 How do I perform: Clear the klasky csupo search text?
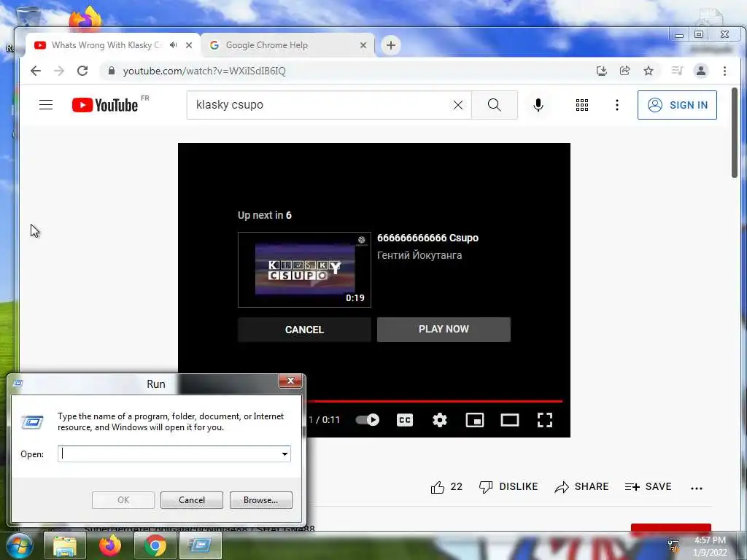[x=458, y=105]
